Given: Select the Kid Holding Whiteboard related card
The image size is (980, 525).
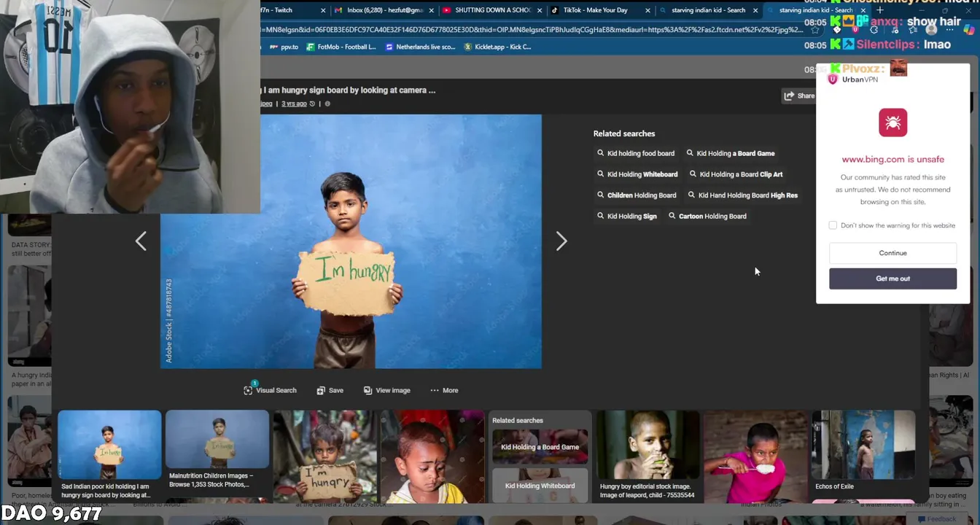Looking at the screenshot, I should pyautogui.click(x=540, y=485).
